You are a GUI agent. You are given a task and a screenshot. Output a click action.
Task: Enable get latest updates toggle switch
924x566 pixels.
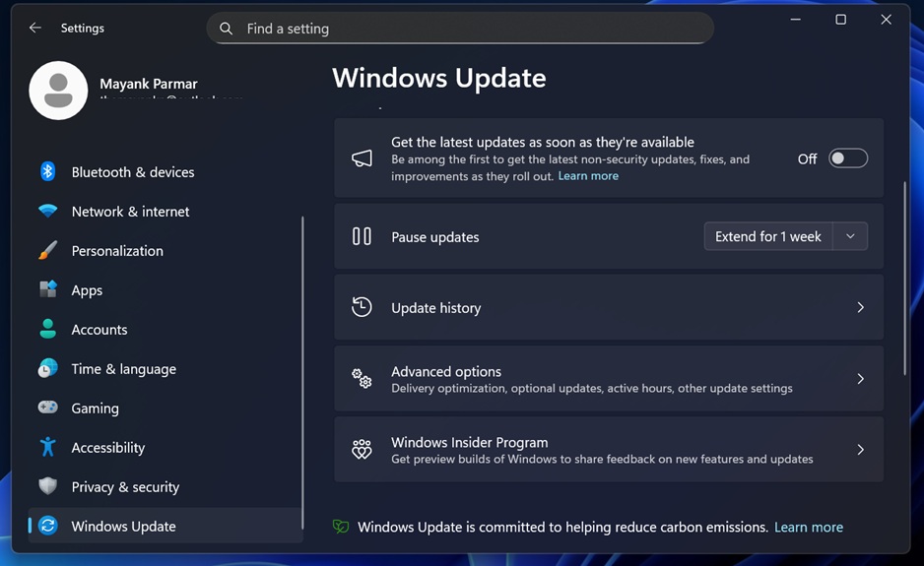(x=847, y=158)
